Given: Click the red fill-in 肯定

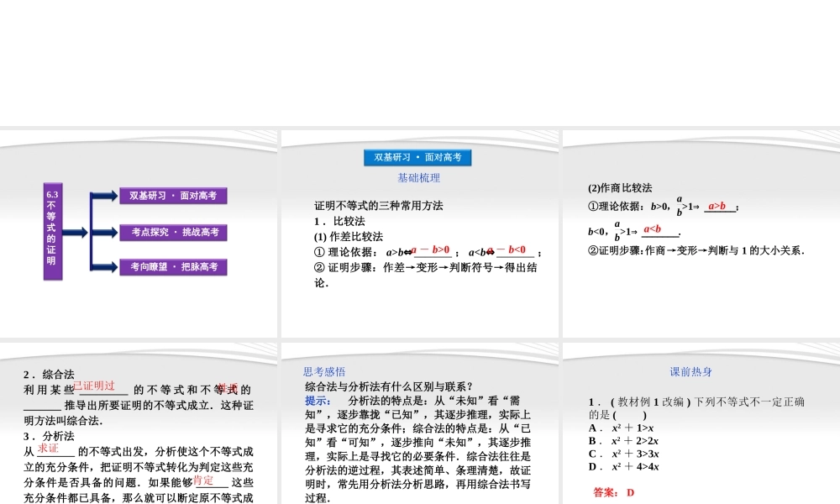Looking at the screenshot, I should tap(203, 480).
